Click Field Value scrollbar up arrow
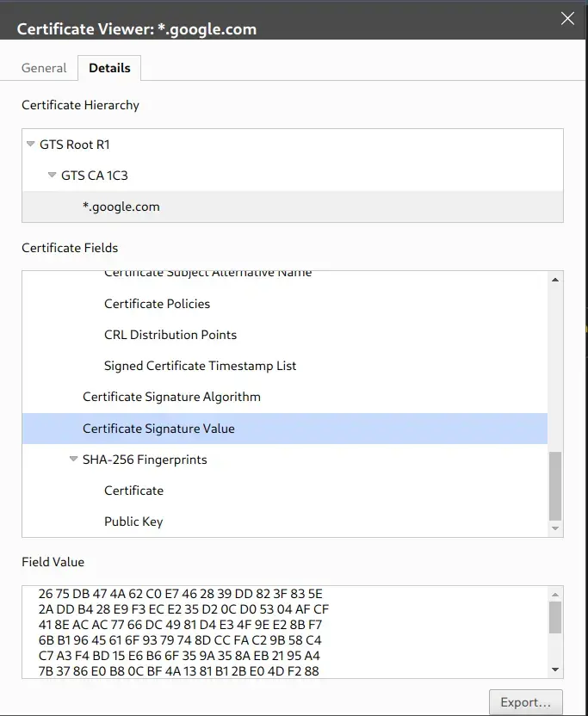Screen dimensions: 588x716 tap(555, 595)
